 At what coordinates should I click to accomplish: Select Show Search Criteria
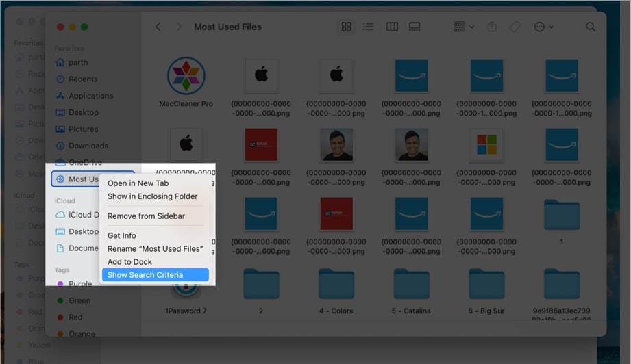(x=155, y=275)
